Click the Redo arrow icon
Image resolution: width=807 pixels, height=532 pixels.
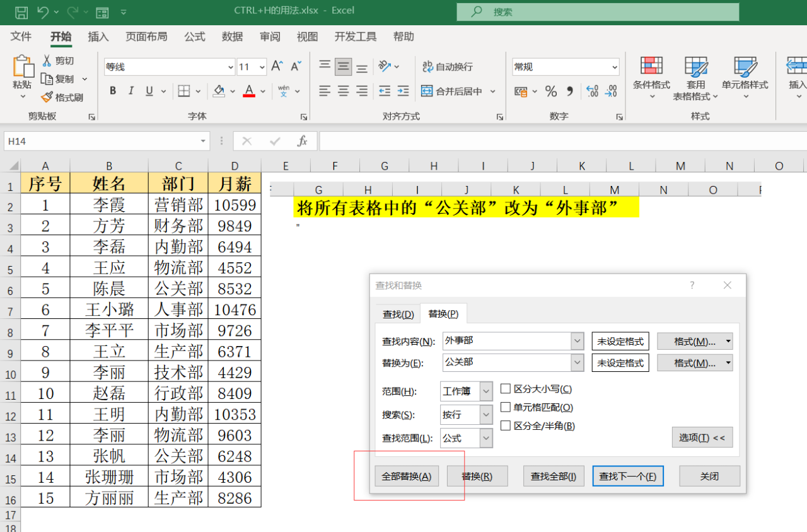click(73, 11)
